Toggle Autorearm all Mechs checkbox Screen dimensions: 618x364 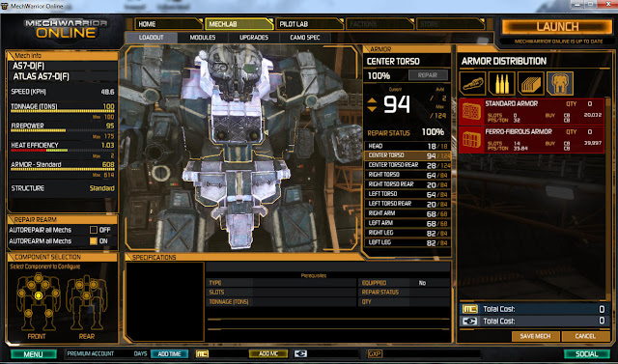(94, 241)
